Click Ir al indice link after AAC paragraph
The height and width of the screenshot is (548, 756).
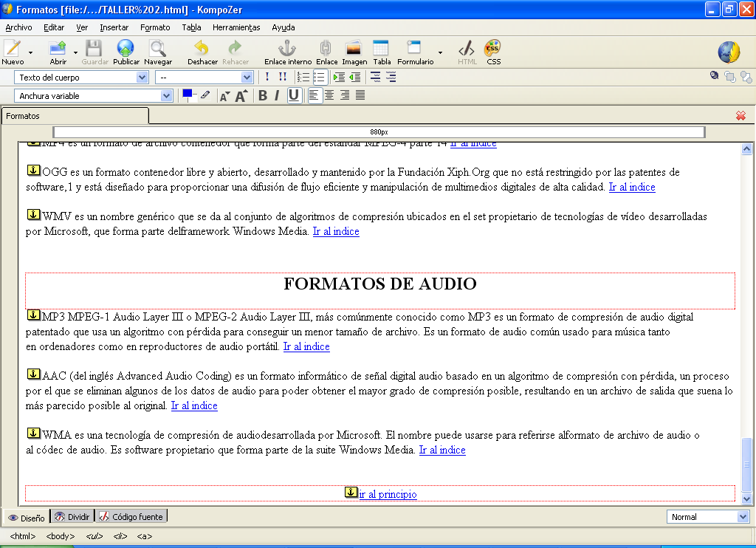(194, 405)
